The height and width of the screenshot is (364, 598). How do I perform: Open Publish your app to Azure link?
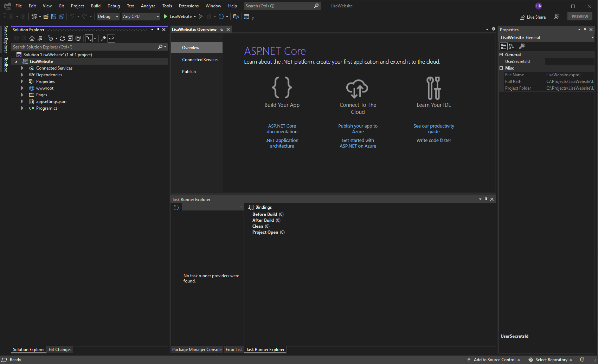[358, 129]
